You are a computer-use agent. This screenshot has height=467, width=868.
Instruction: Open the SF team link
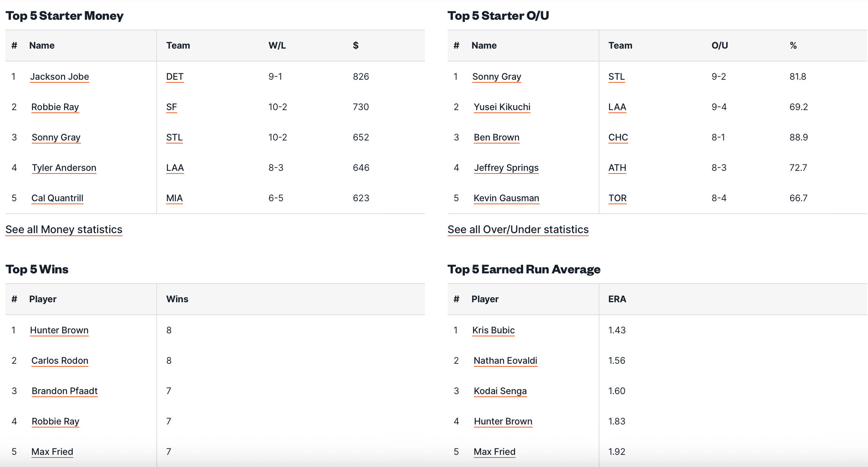click(171, 107)
